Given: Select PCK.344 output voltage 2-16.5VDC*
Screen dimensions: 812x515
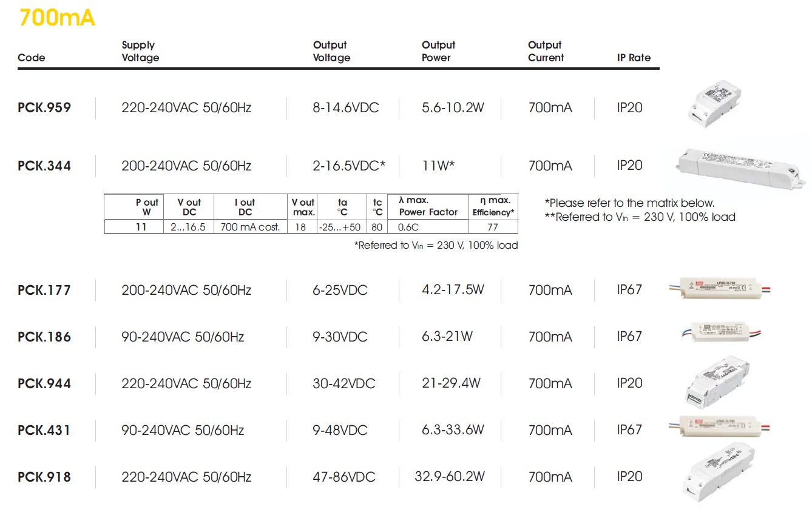Looking at the screenshot, I should (349, 166).
